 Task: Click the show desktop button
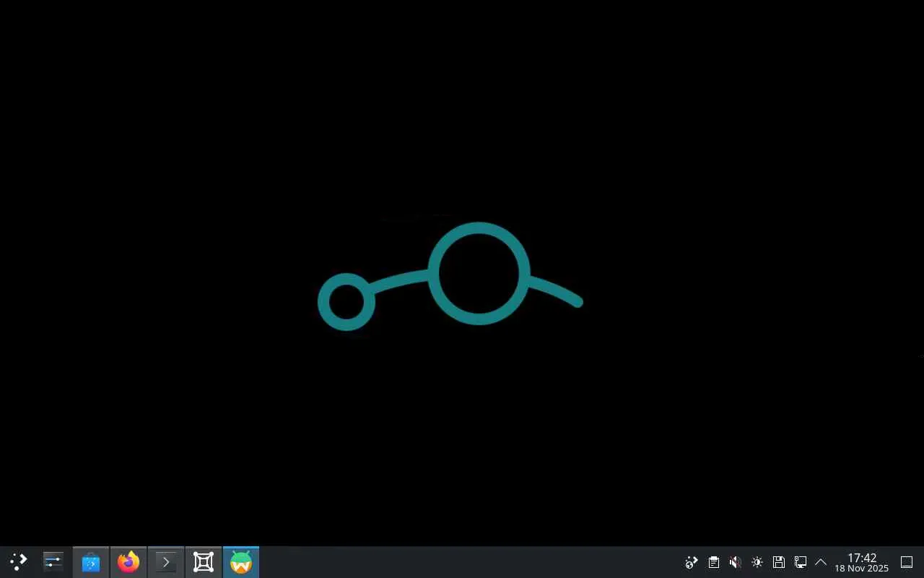pos(907,562)
